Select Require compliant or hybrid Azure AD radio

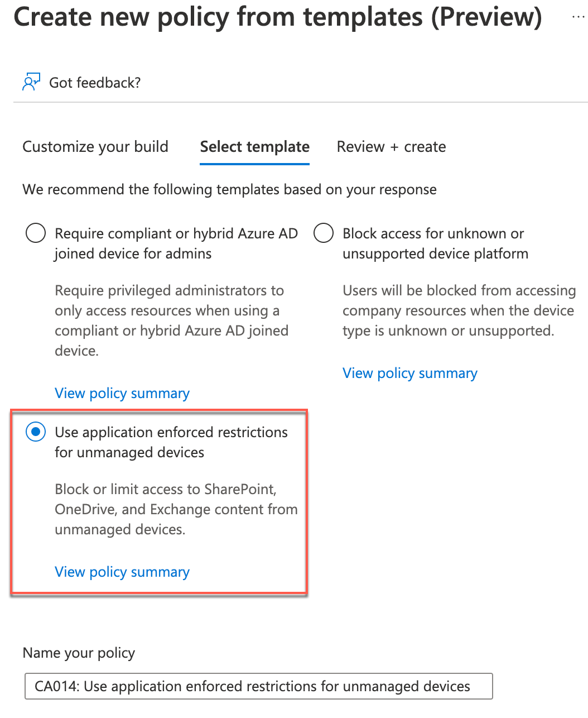(36, 233)
